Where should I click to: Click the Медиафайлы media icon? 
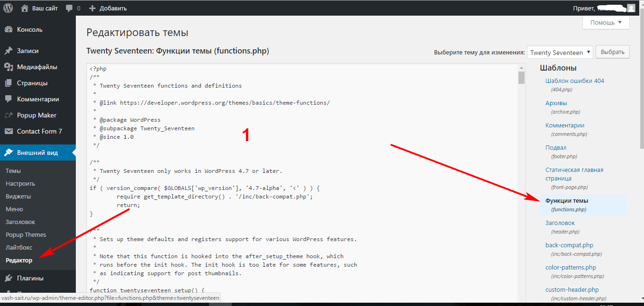(9, 67)
